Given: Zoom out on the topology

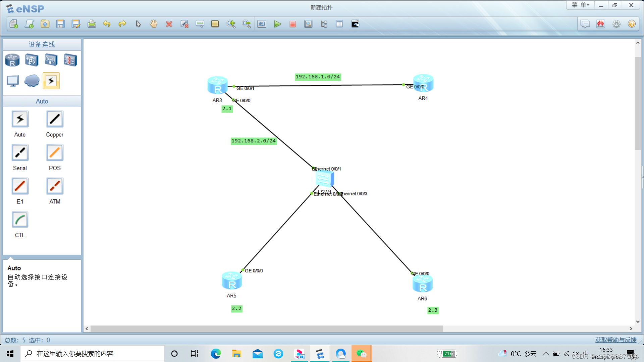Looking at the screenshot, I should [x=247, y=24].
